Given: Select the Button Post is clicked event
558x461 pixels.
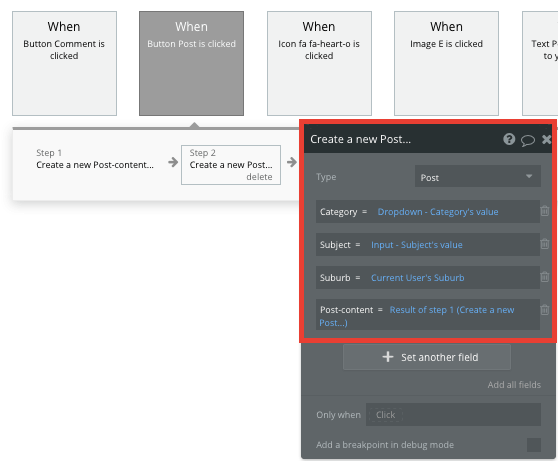Looking at the screenshot, I should click(x=191, y=63).
